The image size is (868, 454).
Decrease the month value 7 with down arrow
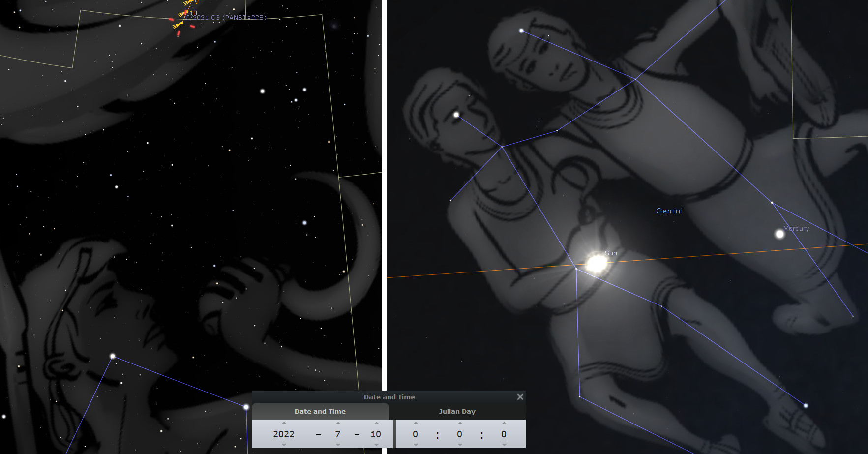coord(338,445)
